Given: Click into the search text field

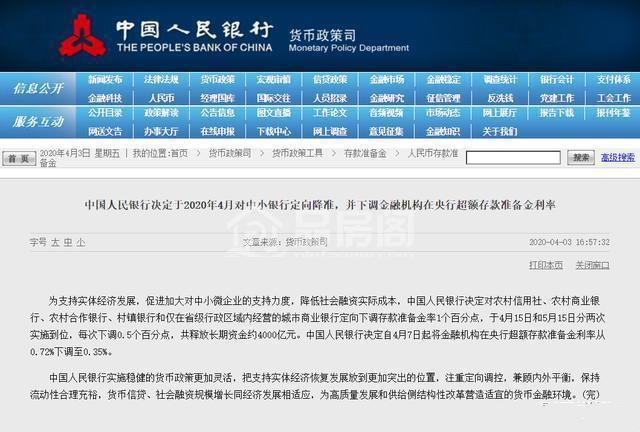Looking at the screenshot, I should tap(513, 157).
